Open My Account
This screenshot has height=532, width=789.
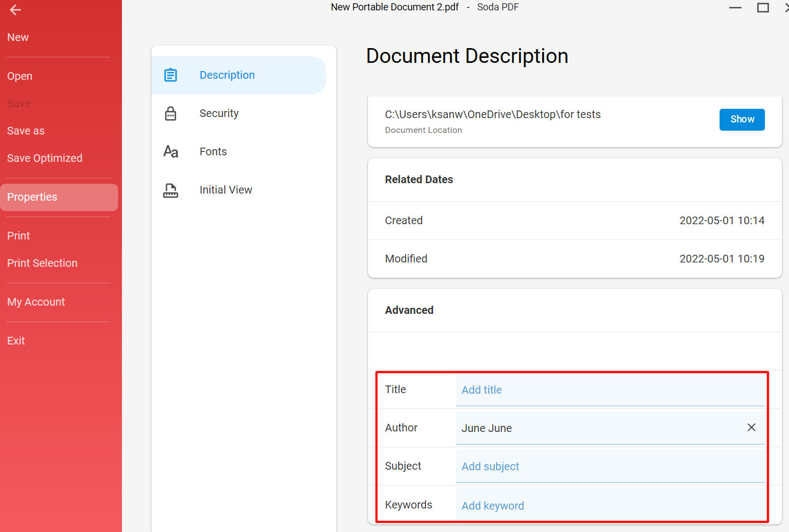pyautogui.click(x=36, y=302)
